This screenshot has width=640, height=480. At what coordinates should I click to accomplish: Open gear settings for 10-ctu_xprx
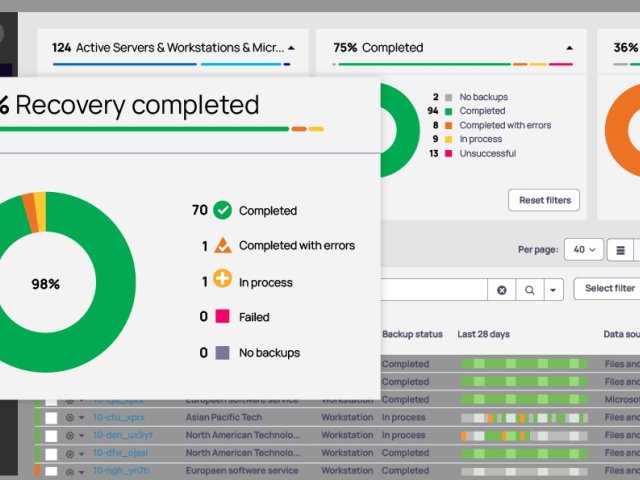[70, 418]
